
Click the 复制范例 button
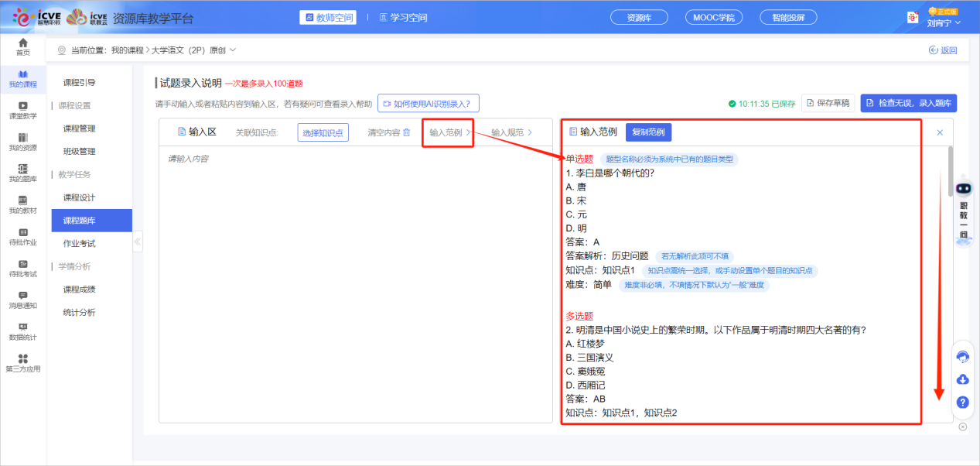click(x=648, y=132)
